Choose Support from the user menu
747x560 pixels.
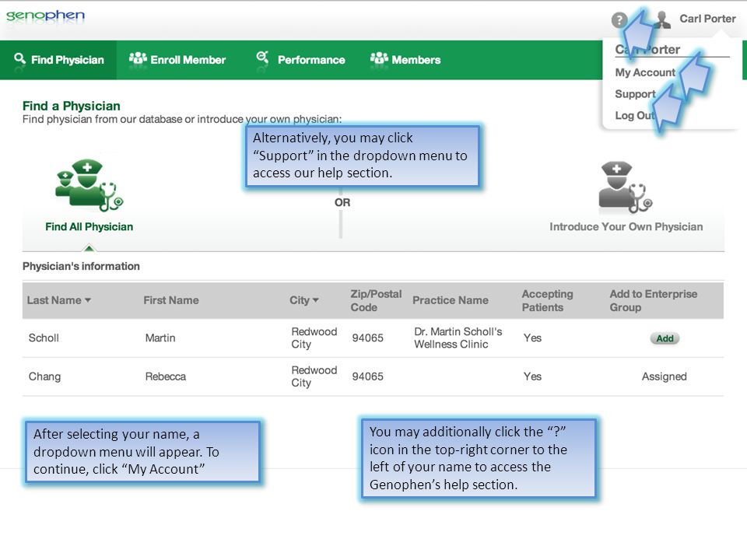[x=635, y=94]
